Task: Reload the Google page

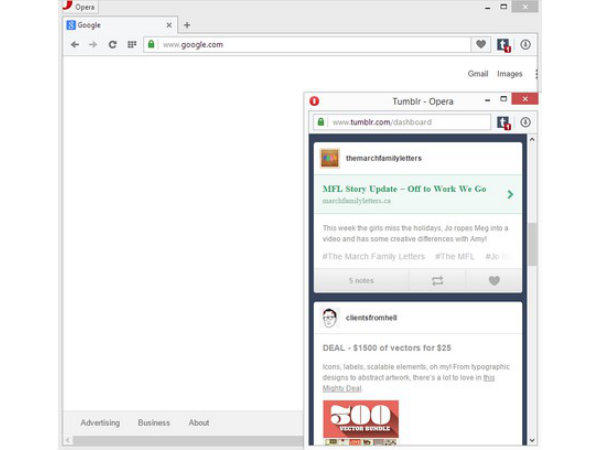Action: [x=112, y=45]
